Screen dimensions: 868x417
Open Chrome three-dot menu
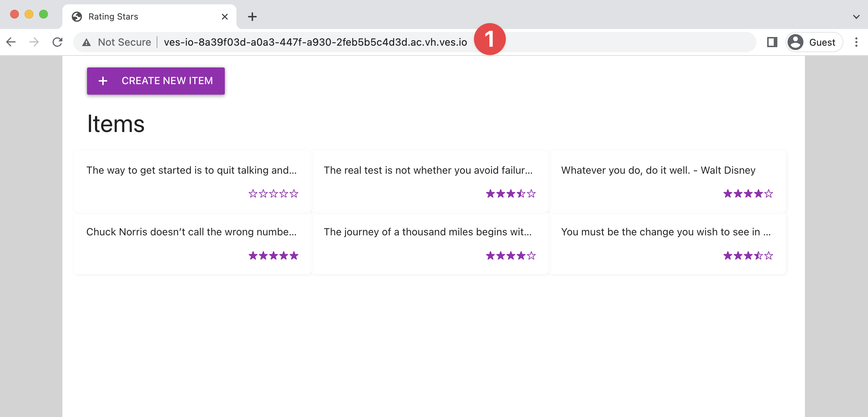click(856, 42)
